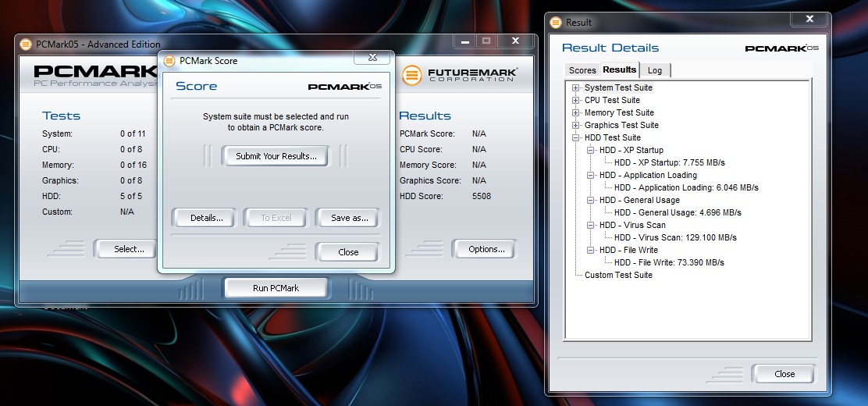Select HDD Test Suite tree row
Image resolution: width=868 pixels, height=406 pixels.
tap(612, 137)
